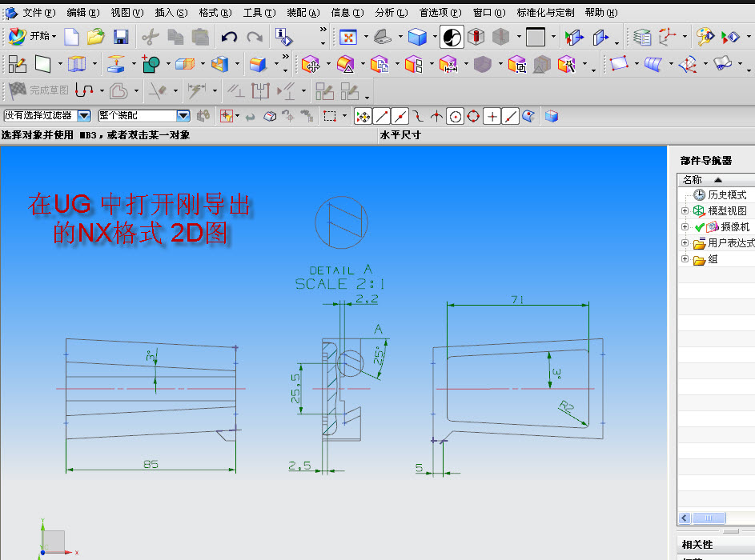Open the 插入(S) menu

point(171,13)
